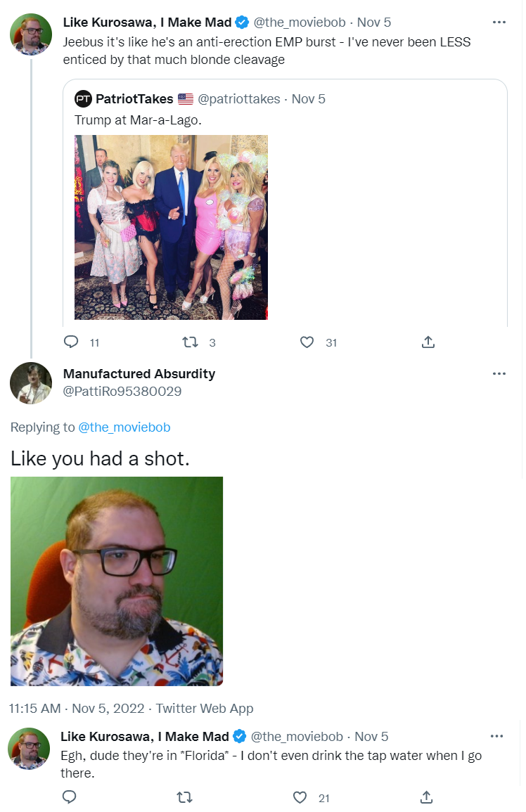The image size is (526, 812).
Task: Open more options on the bottom reply
Action: 496,737
